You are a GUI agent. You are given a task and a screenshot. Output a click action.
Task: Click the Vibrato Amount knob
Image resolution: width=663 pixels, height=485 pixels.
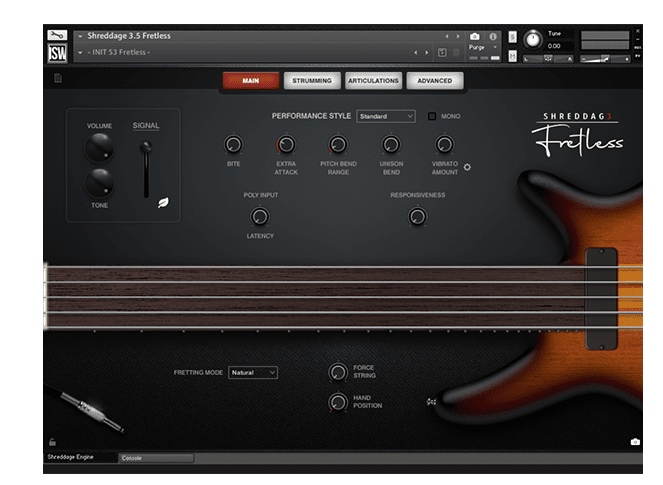coord(445,145)
